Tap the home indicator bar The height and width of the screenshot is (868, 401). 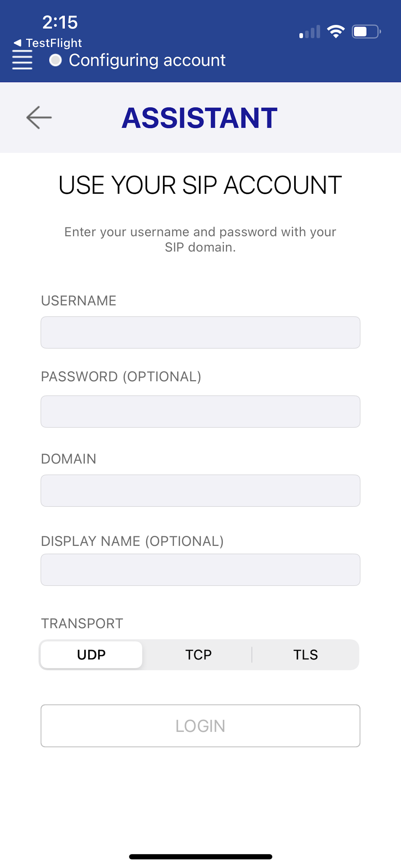200,856
